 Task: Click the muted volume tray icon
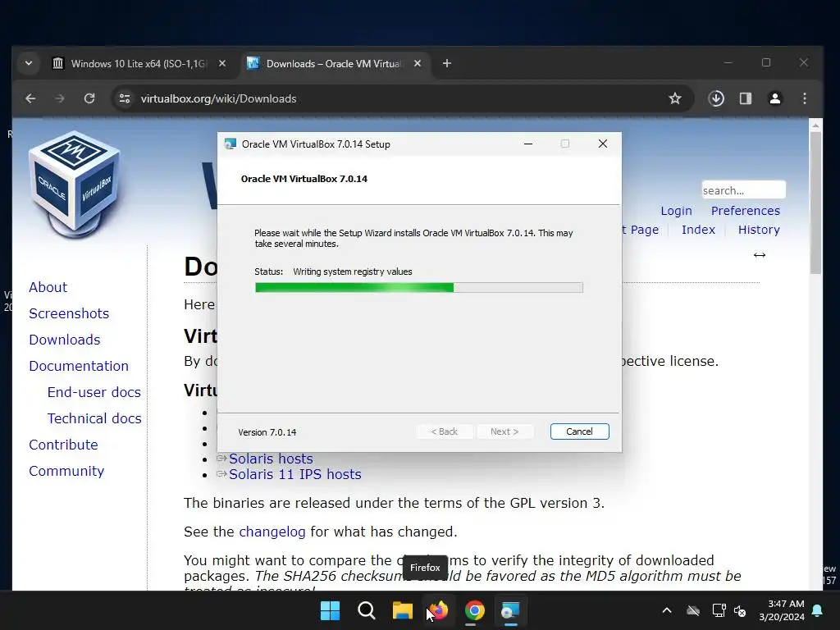(x=740, y=610)
